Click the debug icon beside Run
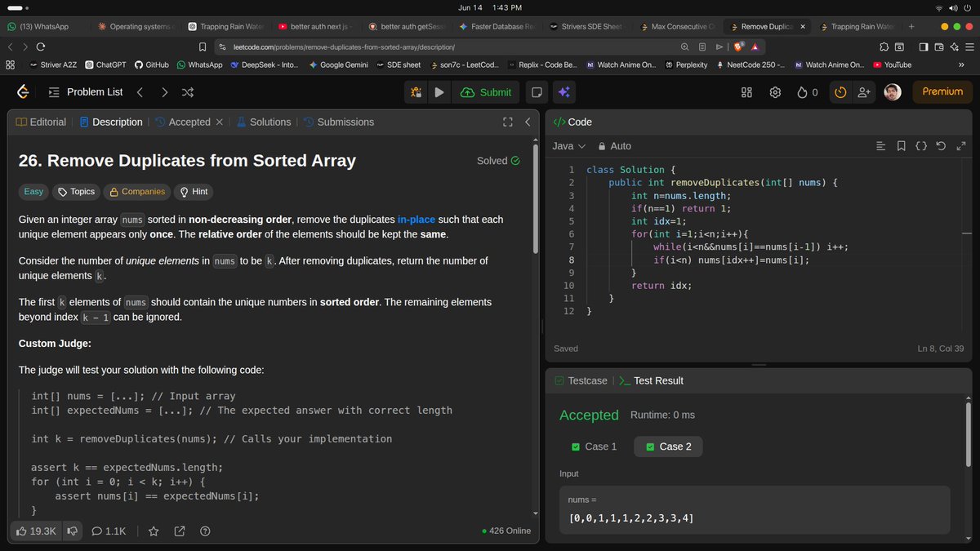Viewport: 980px width, 551px height. [416, 92]
